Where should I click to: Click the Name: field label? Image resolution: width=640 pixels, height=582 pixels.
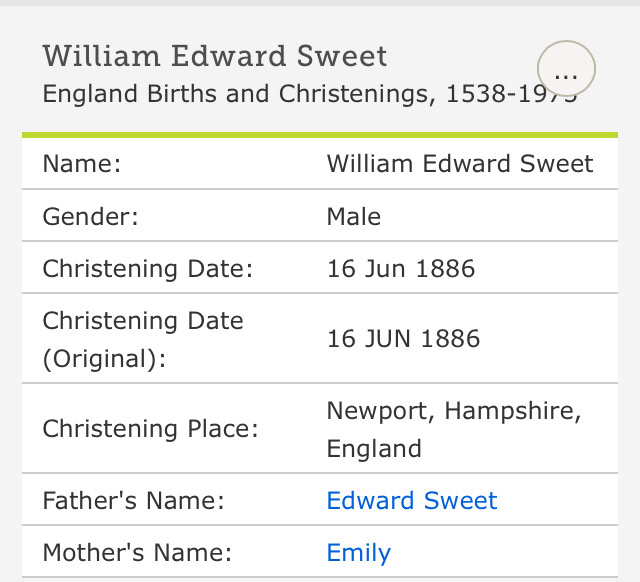tap(82, 164)
